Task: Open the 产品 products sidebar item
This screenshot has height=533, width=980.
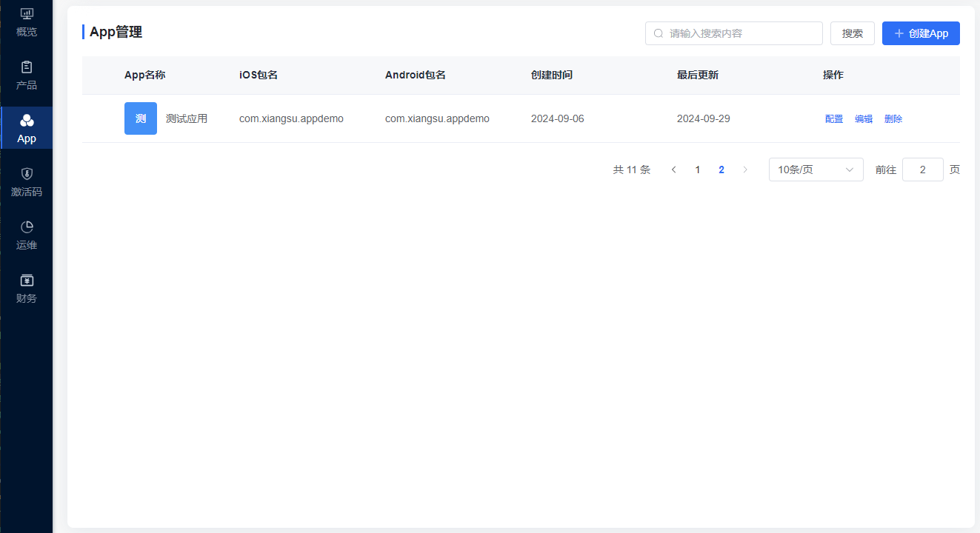Action: pyautogui.click(x=26, y=76)
